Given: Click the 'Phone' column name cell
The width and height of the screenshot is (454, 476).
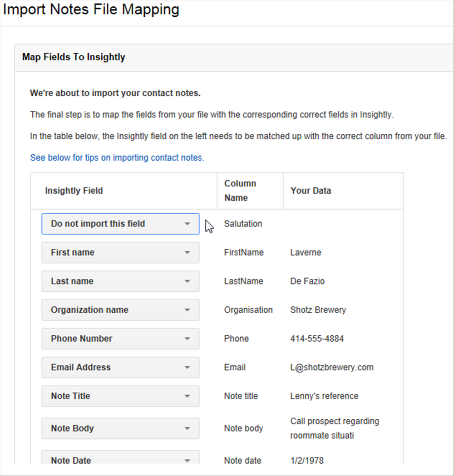Looking at the screenshot, I should [236, 339].
